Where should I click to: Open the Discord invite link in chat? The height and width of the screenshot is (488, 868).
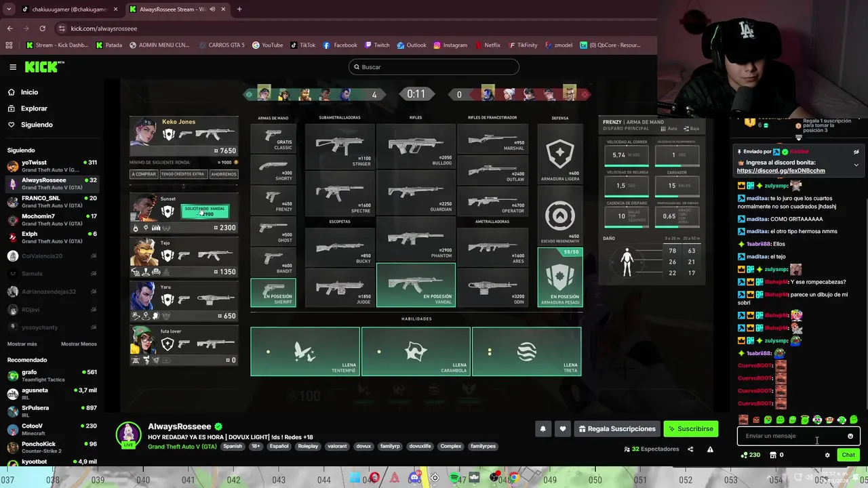pyautogui.click(x=781, y=171)
